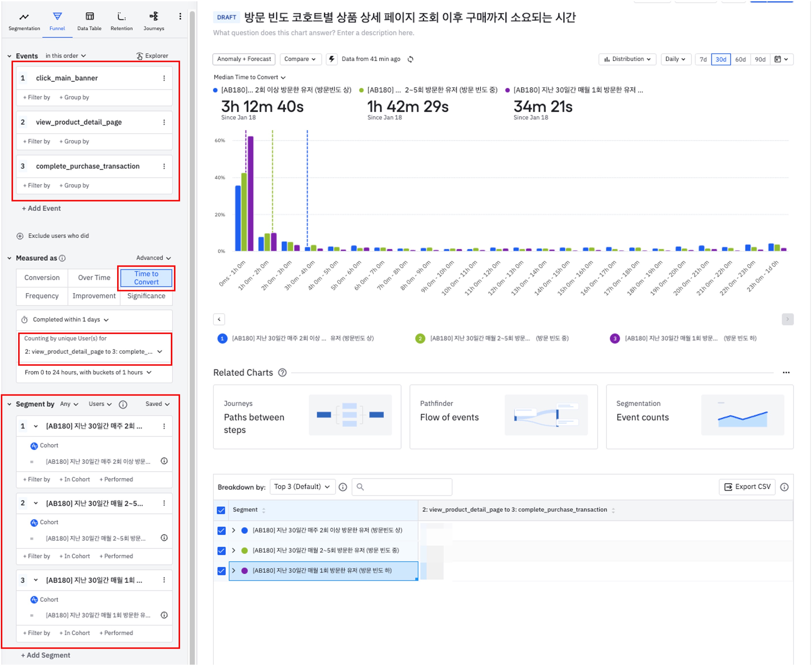
Task: Uncheck the green segment row checkbox
Action: [221, 550]
